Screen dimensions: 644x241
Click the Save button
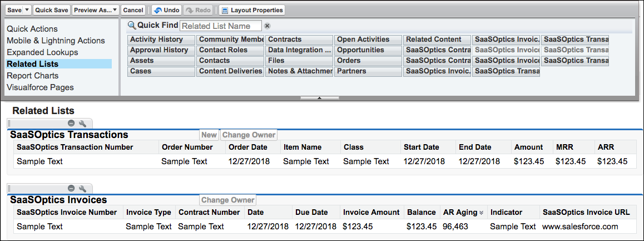[14, 10]
